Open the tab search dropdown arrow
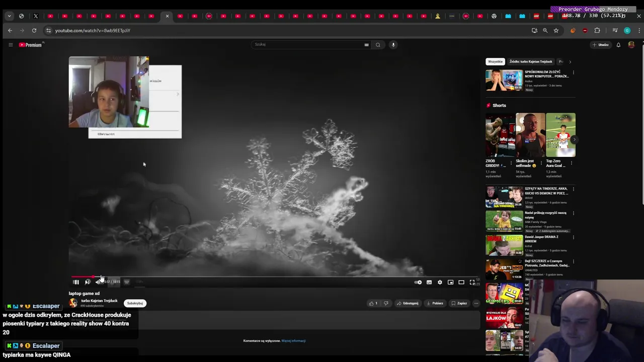This screenshot has width=644, height=362. pyautogui.click(x=9, y=16)
